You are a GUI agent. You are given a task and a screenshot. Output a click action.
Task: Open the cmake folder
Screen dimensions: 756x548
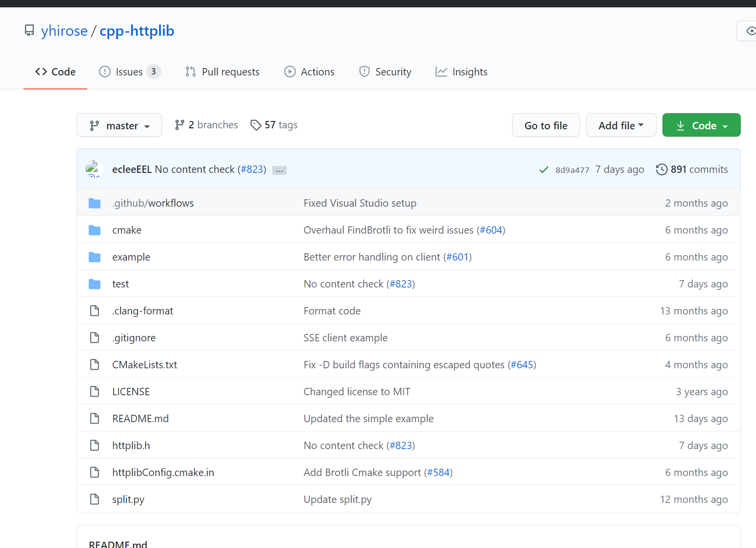click(127, 230)
